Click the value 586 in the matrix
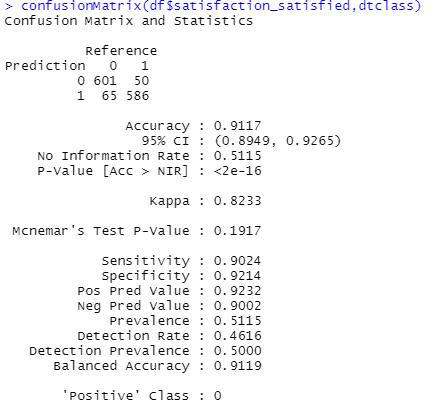 138,96
